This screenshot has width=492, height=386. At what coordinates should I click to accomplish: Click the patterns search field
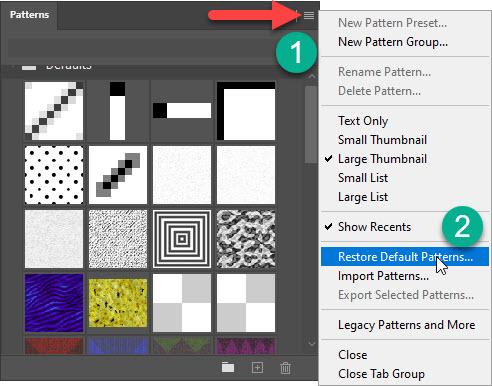[x=142, y=48]
